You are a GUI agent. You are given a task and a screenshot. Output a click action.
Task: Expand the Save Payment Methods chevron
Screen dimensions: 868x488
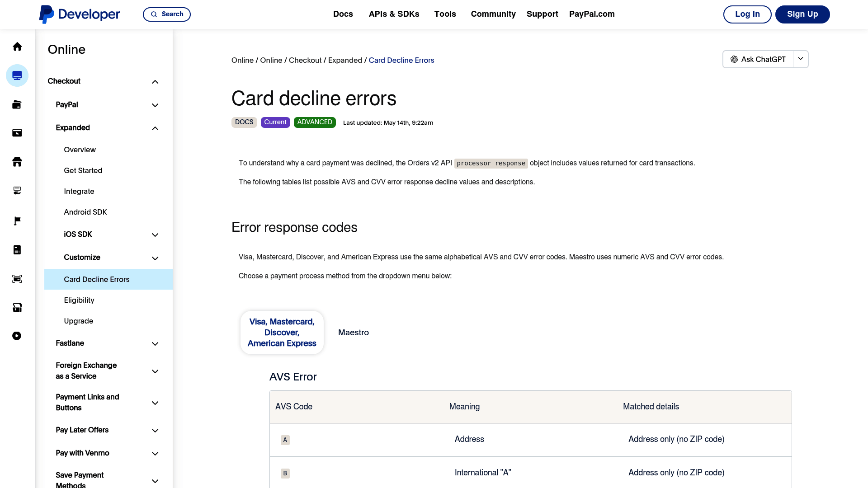coord(155,481)
